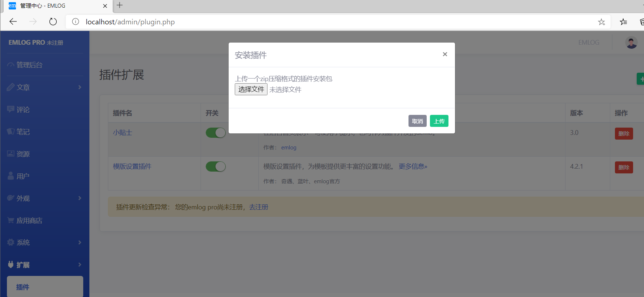Open the 更多信息» link
The height and width of the screenshot is (297, 644).
point(413,166)
